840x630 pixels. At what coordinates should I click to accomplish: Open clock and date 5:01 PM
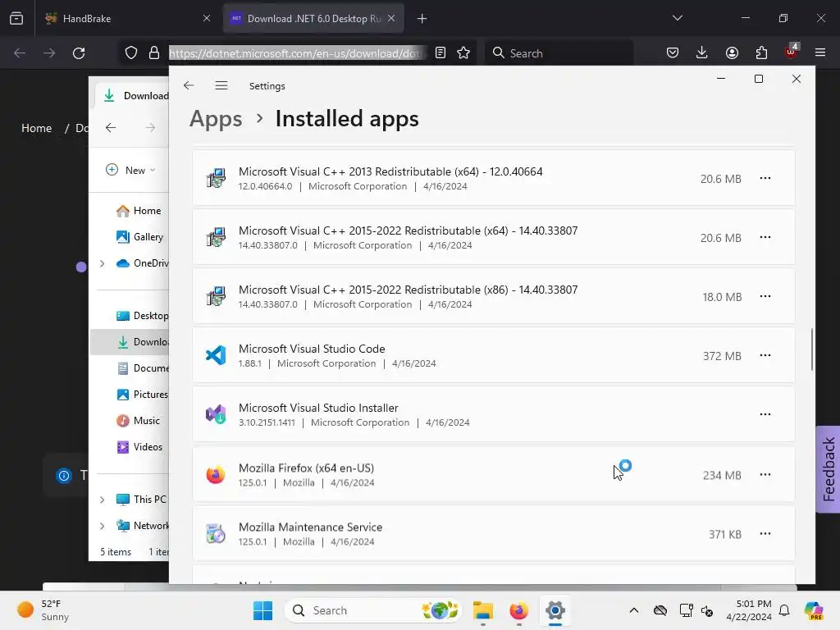[x=749, y=610]
